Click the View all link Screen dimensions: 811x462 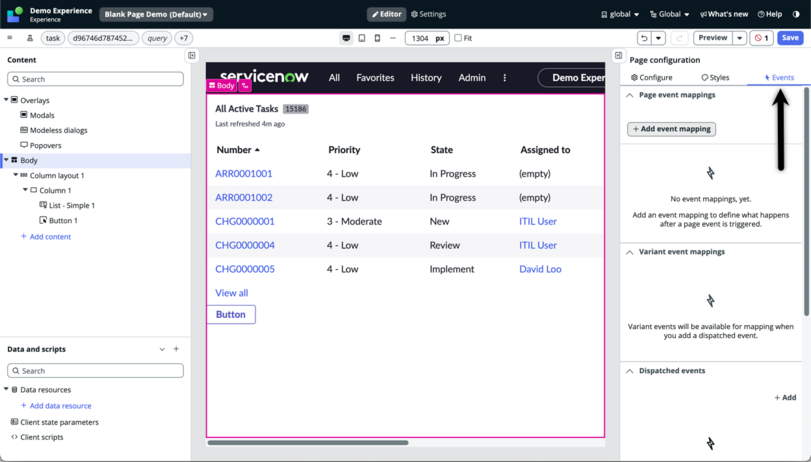[232, 293]
